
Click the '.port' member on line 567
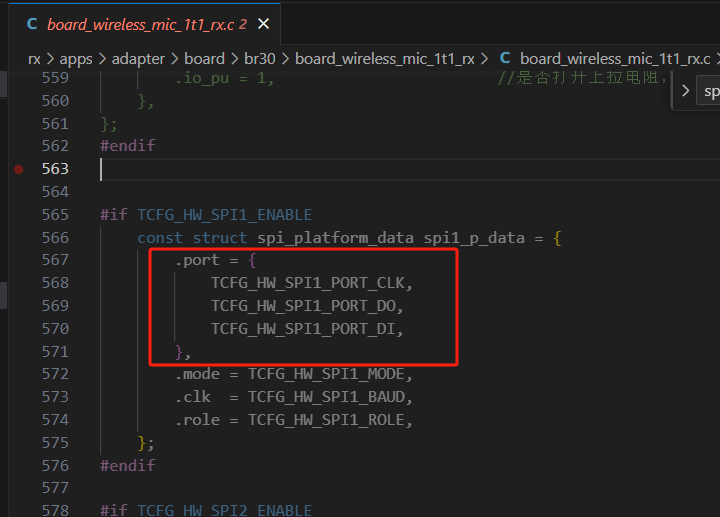197,260
